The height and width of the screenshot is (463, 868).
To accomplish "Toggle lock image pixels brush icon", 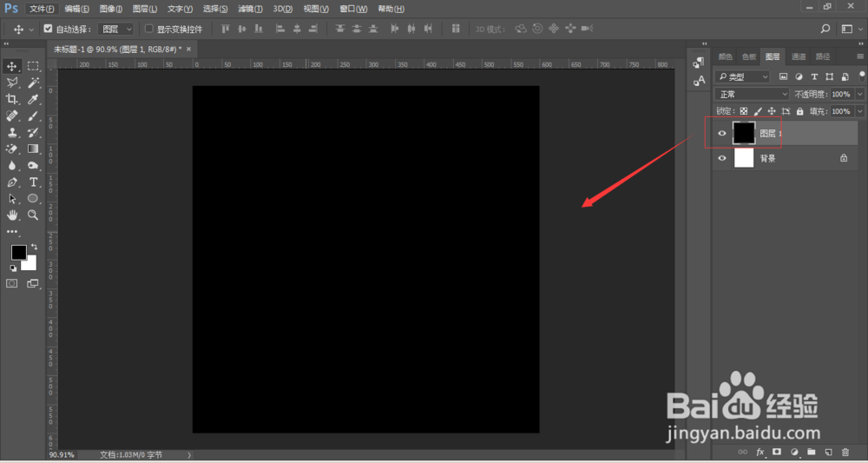I will [x=758, y=111].
